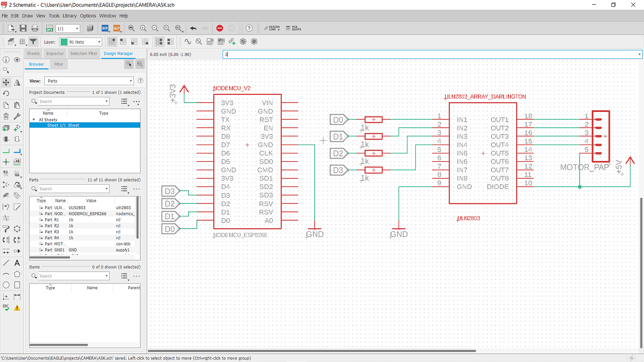The image size is (644, 362).
Task: Collapse the All Sheets tree node
Action: [34, 120]
